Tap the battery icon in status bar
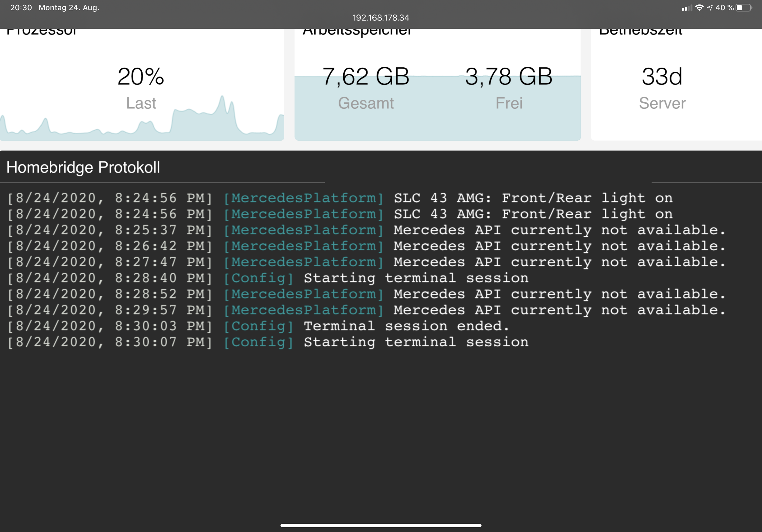This screenshot has height=532, width=762. click(x=744, y=8)
